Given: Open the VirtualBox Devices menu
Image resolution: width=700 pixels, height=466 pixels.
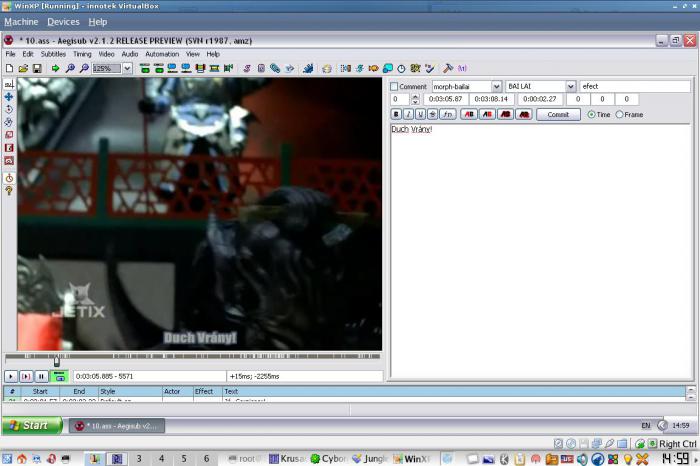Looking at the screenshot, I should tap(63, 22).
